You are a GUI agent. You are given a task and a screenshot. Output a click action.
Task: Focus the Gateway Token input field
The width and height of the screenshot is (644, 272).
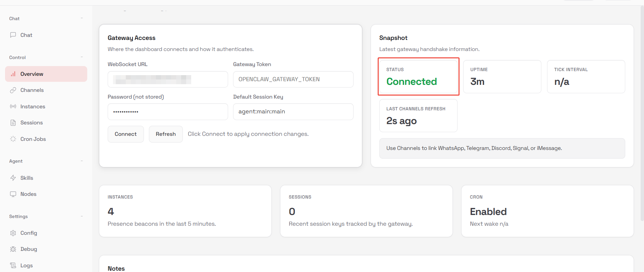(293, 79)
